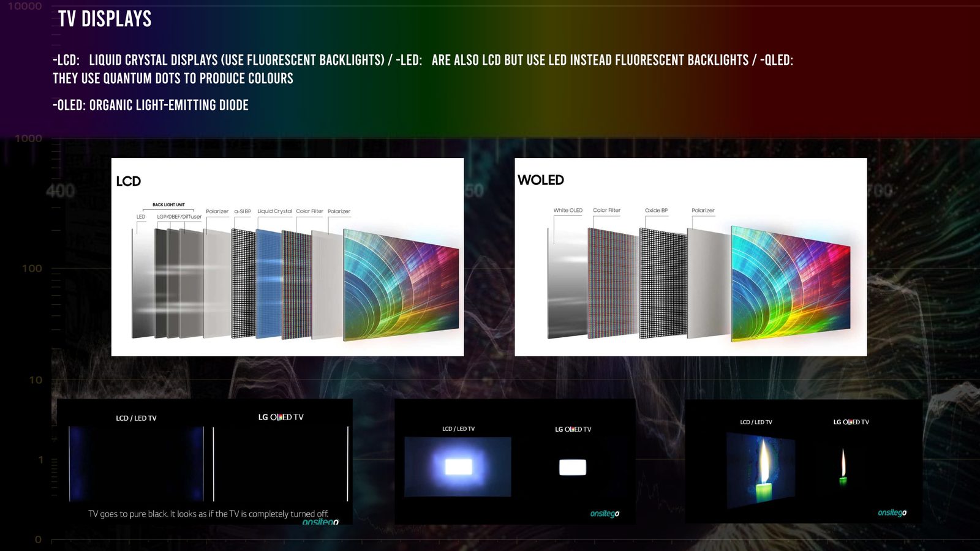Click the line starting "-LCD: LIQUID CRYSTAL DISPLAYS"

point(423,60)
